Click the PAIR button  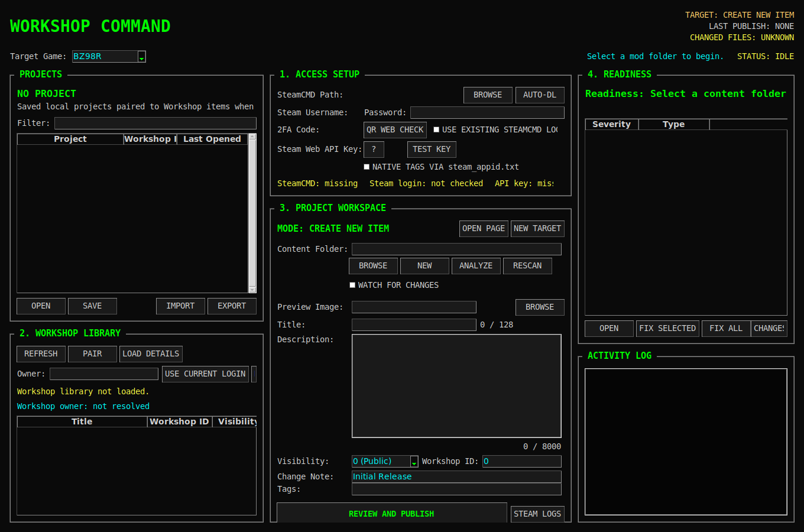point(92,353)
